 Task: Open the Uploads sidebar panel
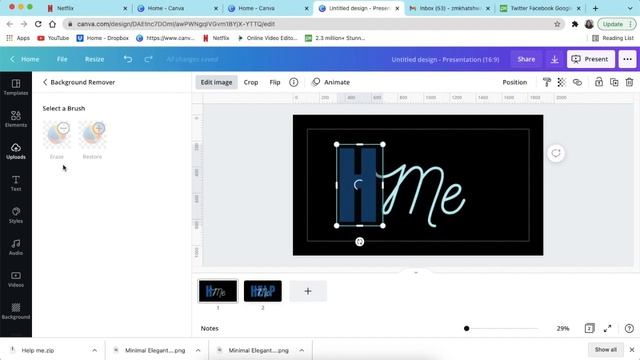[16, 151]
